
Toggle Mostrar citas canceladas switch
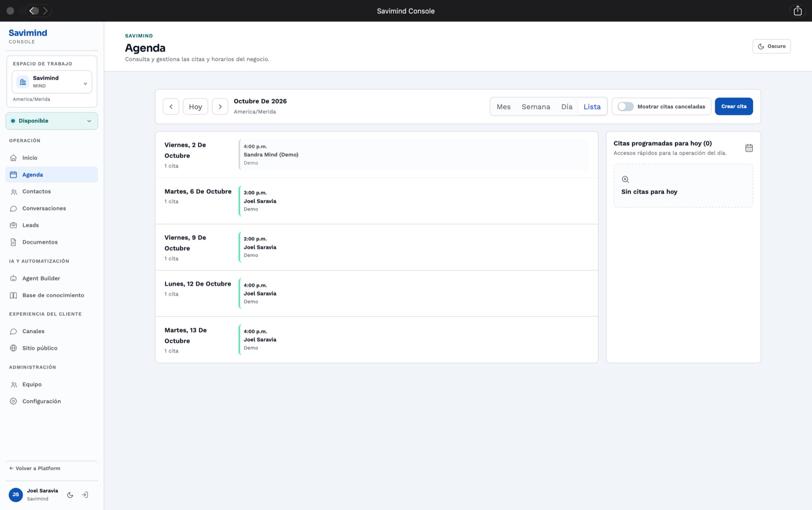click(x=625, y=107)
